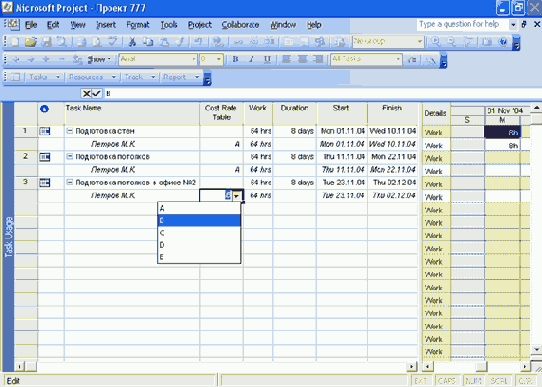Open Microsoft Project Help question icon
The height and width of the screenshot is (387, 542).
point(503,42)
